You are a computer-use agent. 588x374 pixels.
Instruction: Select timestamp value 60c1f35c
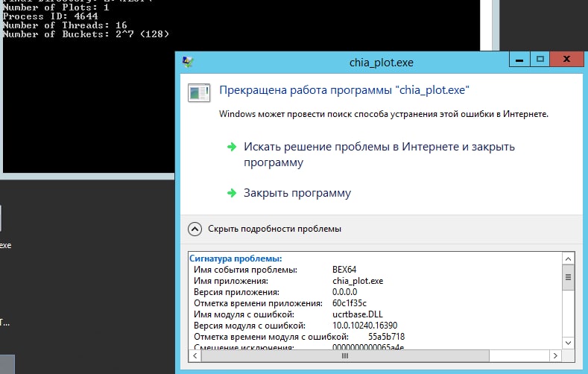click(350, 302)
